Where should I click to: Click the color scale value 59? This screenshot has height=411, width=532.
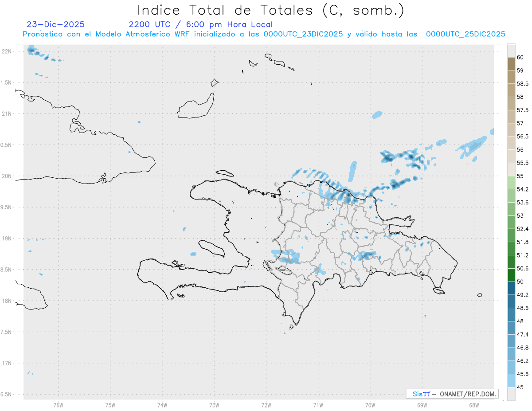tap(520, 70)
